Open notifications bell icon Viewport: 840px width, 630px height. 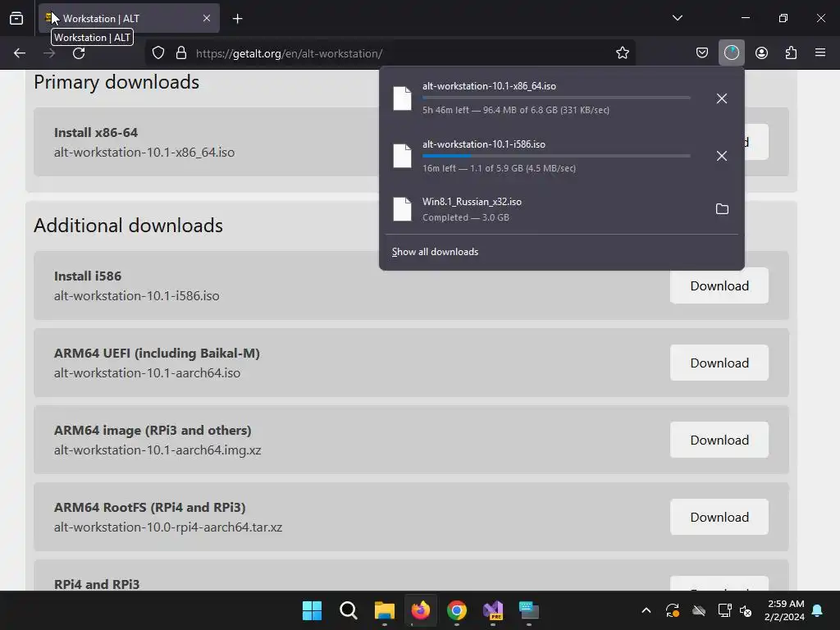tap(818, 610)
